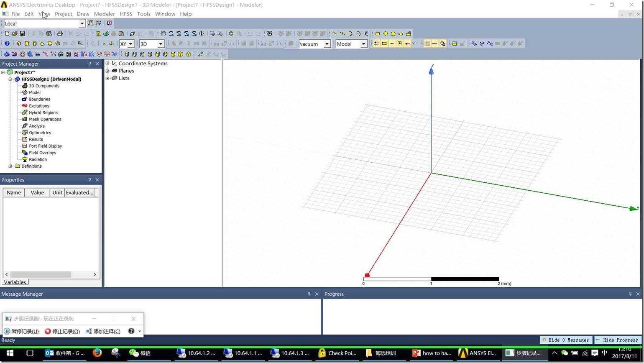Screen dimensions: 644x363
Task: Draw a rectangle with the rectangle icon
Action: point(378,33)
